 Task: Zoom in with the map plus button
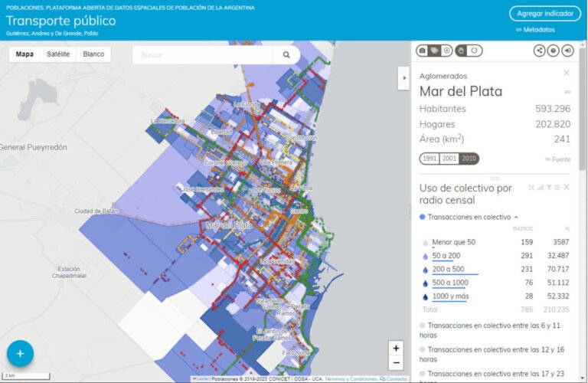tap(396, 348)
